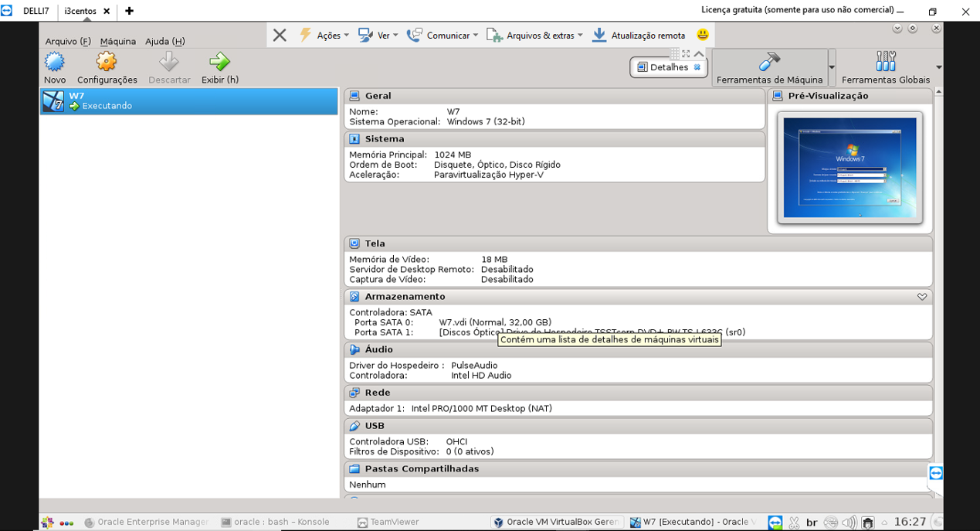
Task: Open the Áudio section header link
Action: click(378, 349)
